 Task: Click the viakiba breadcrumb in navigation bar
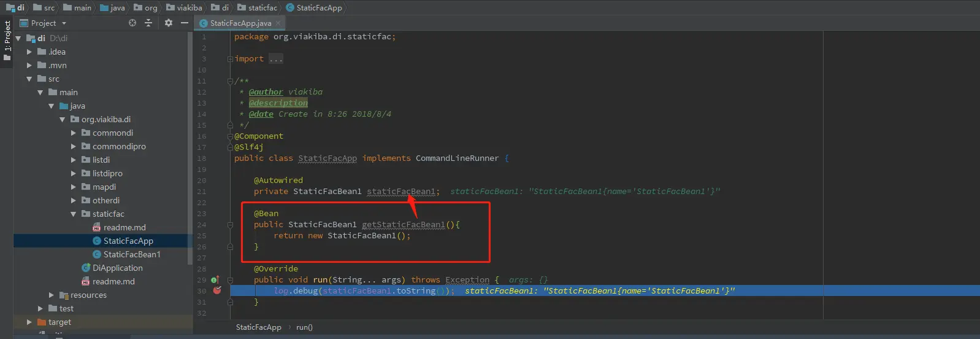pos(183,7)
